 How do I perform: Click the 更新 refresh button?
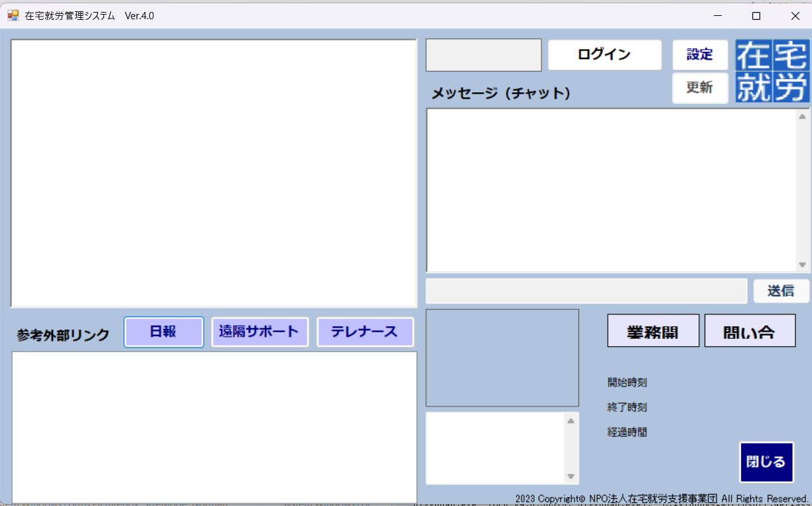pos(700,88)
